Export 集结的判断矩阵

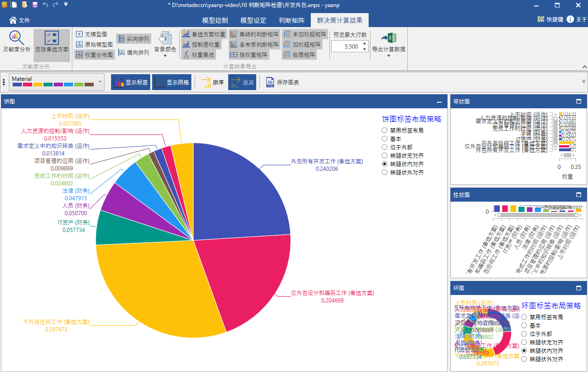(x=255, y=34)
